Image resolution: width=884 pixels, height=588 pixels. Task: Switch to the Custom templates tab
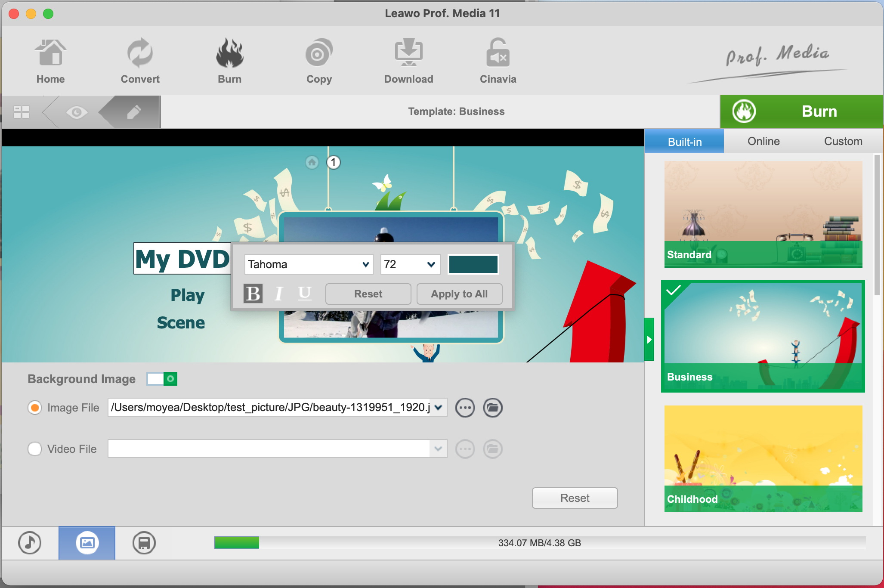pos(843,141)
